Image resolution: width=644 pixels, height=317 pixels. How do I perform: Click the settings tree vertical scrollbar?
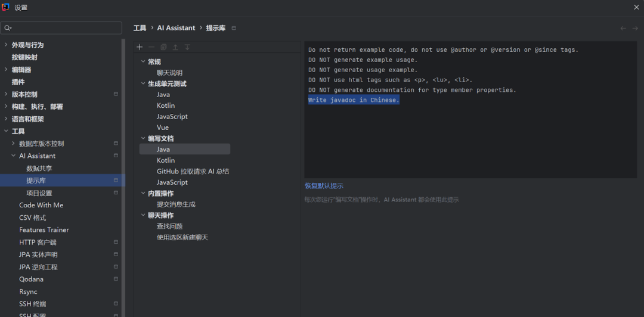tap(123, 176)
